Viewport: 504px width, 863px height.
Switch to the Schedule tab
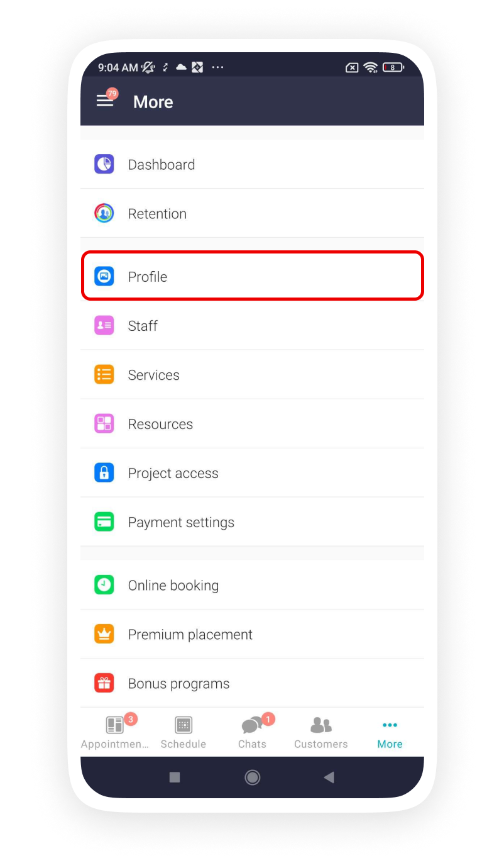click(x=184, y=732)
